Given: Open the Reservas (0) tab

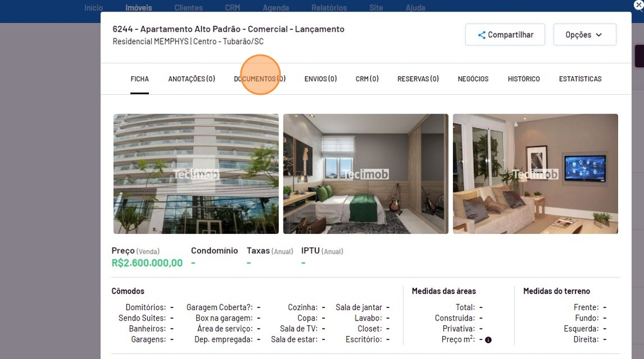Looking at the screenshot, I should [x=417, y=79].
